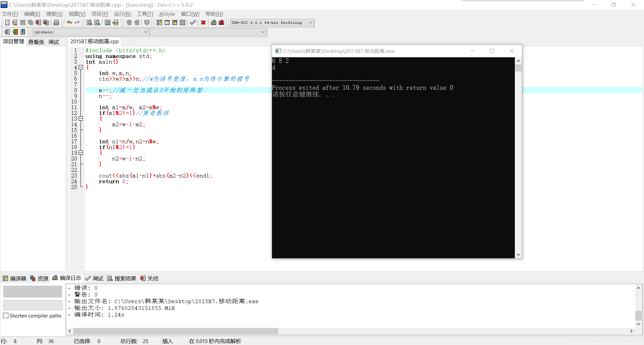
Task: Open the 编辑[E] menu
Action: coord(32,14)
